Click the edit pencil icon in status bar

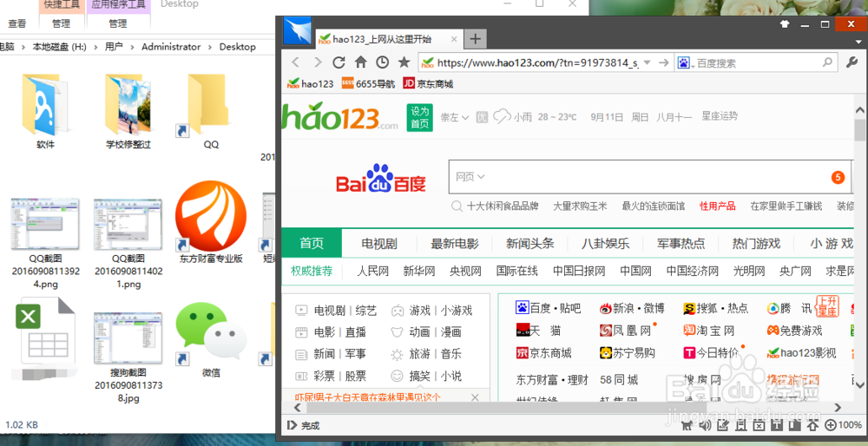723,425
